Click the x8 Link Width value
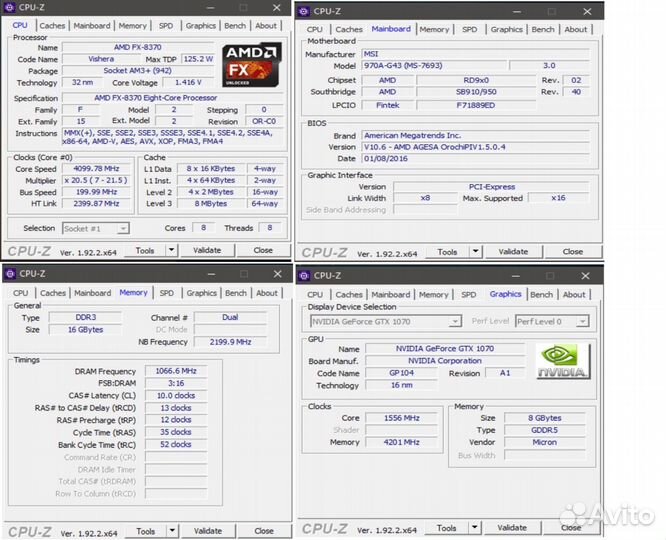Screen dimensions: 666x540 point(425,198)
